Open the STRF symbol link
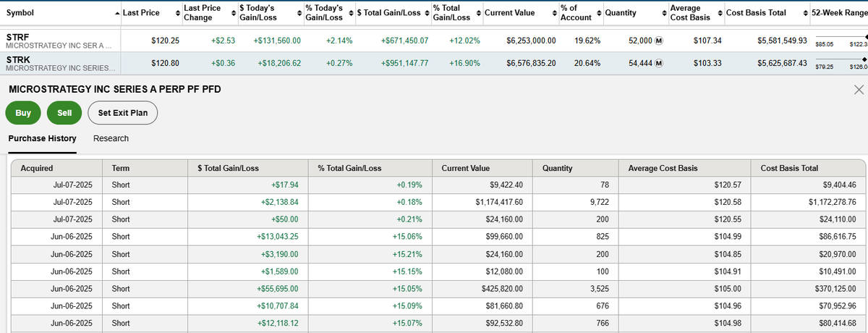 point(17,36)
